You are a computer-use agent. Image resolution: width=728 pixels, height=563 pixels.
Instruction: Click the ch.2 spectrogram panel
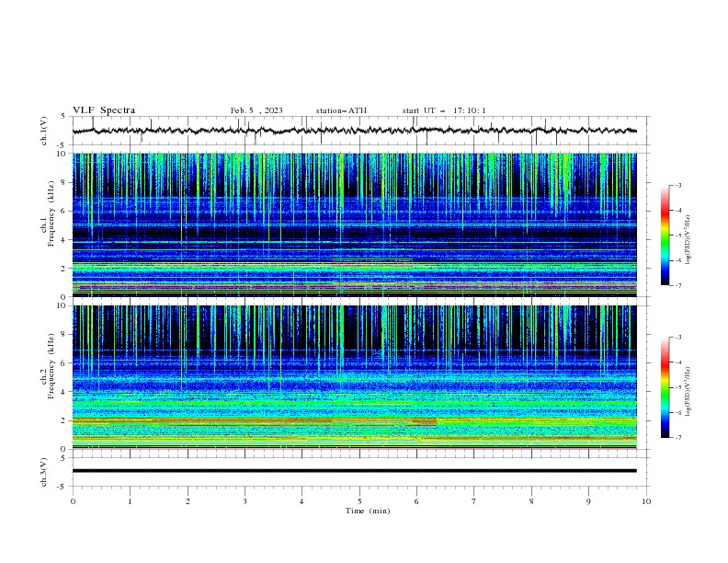pos(354,377)
